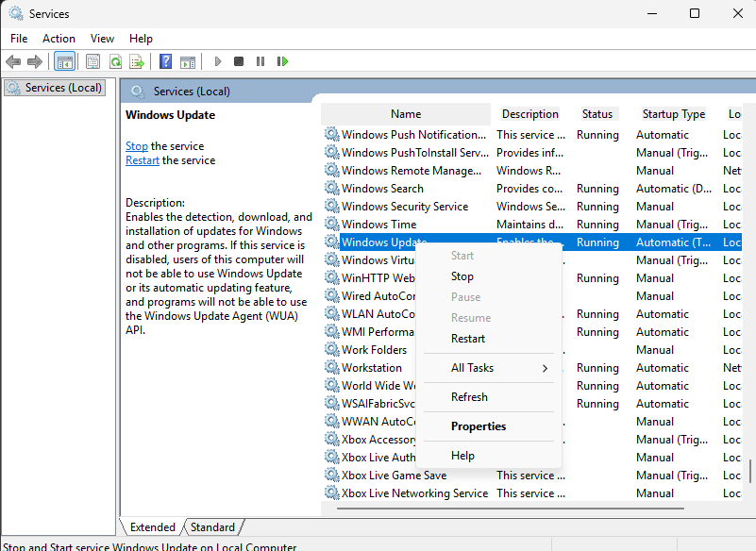Click the Start Service play icon
756x551 pixels.
click(x=217, y=61)
